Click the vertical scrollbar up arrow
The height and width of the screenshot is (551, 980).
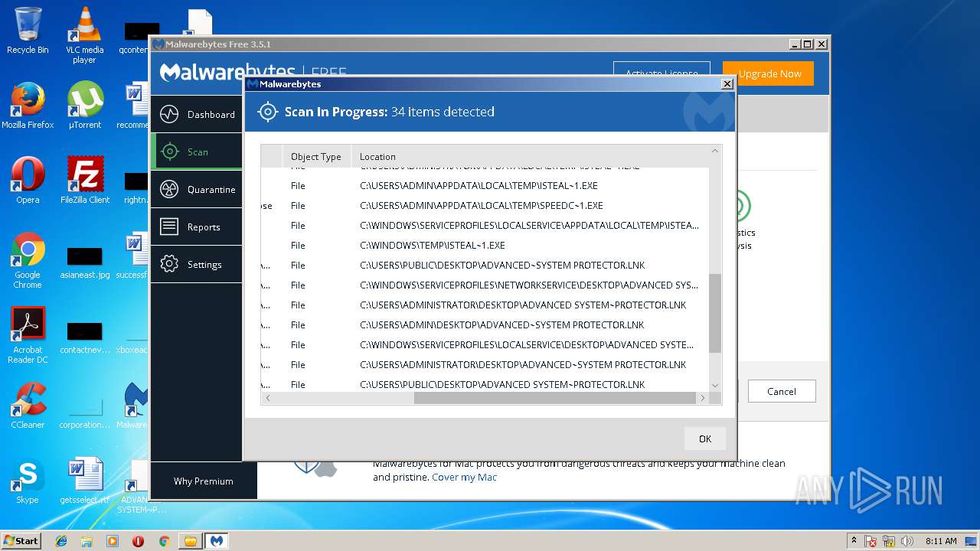tap(715, 151)
